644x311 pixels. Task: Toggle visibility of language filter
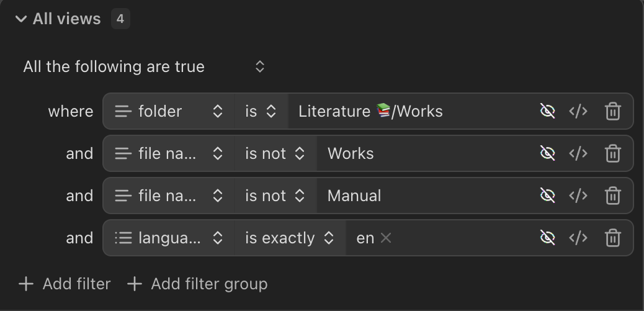click(547, 238)
